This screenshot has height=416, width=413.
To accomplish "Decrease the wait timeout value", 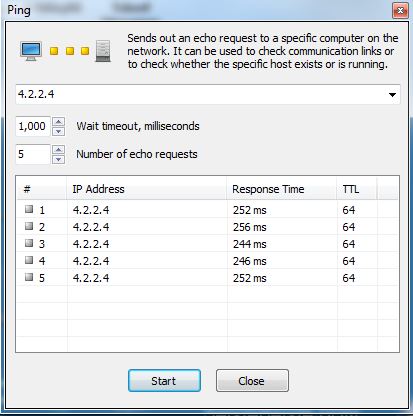I will 58,131.
